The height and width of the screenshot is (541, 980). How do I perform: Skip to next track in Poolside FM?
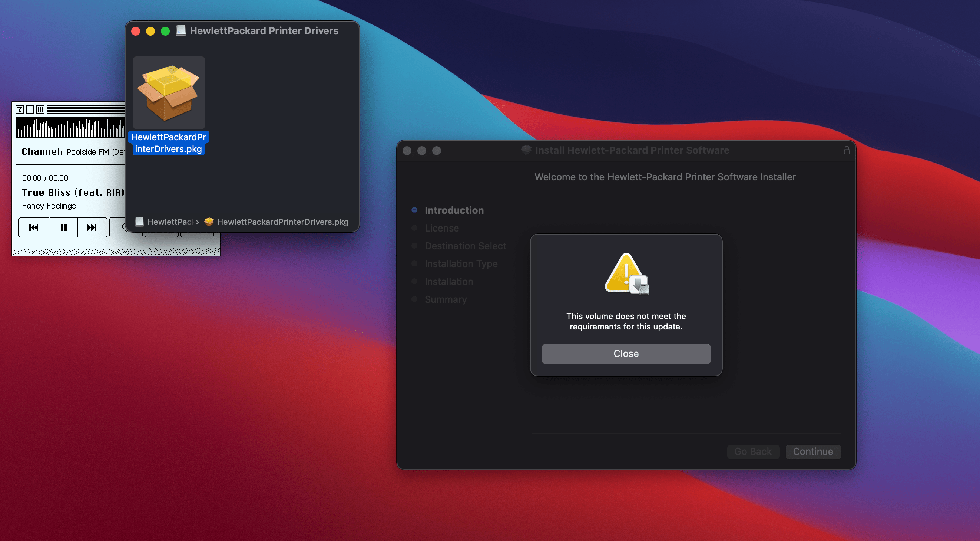(x=92, y=227)
